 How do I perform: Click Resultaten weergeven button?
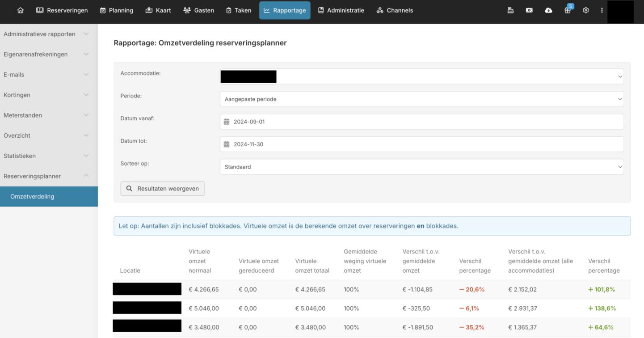(x=163, y=189)
